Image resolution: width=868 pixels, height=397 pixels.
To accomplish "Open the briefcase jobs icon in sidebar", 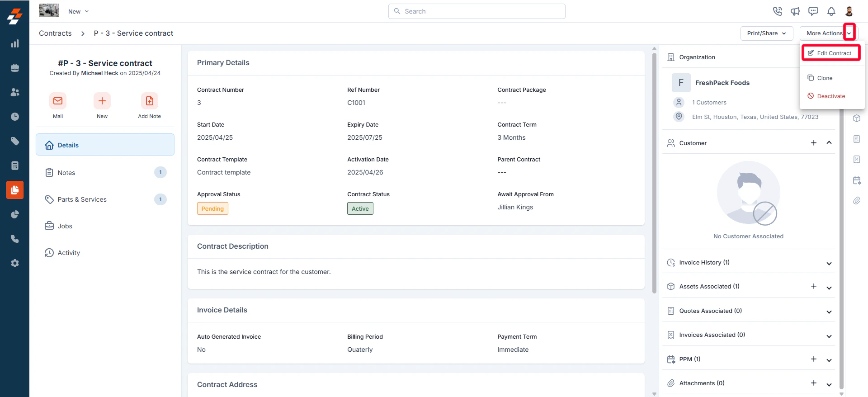I will coord(15,68).
